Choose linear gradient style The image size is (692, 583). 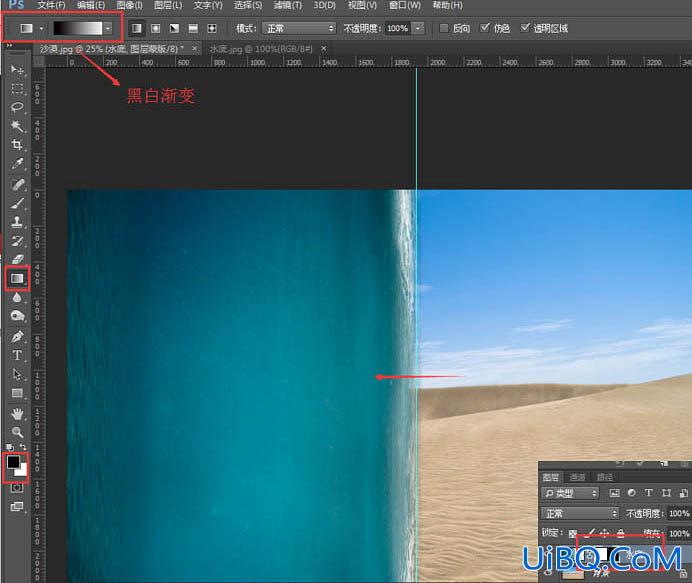(x=137, y=28)
